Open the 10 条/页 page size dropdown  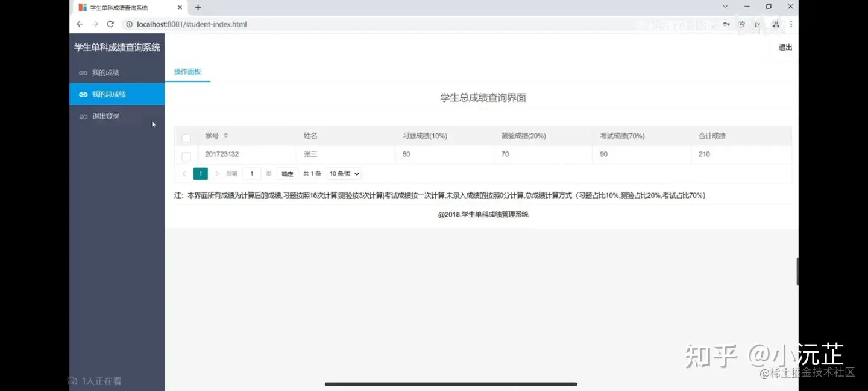[x=344, y=174]
